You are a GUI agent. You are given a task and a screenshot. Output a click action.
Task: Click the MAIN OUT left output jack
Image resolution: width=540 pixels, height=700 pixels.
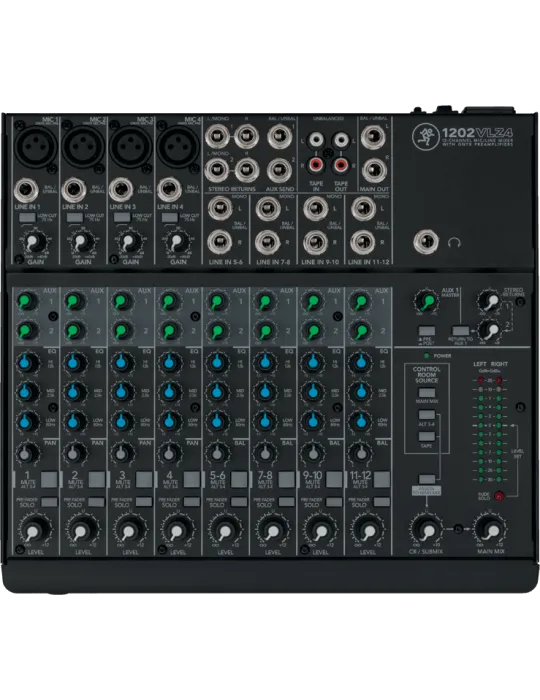pos(374,137)
